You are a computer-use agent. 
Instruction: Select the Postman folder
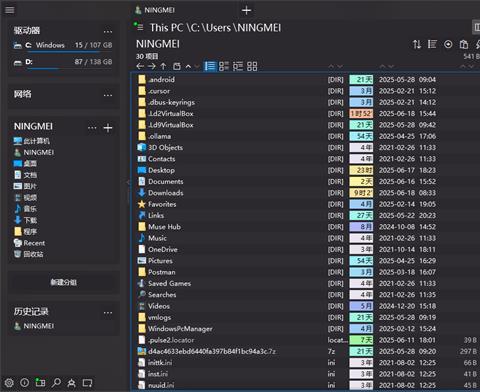tap(157, 272)
